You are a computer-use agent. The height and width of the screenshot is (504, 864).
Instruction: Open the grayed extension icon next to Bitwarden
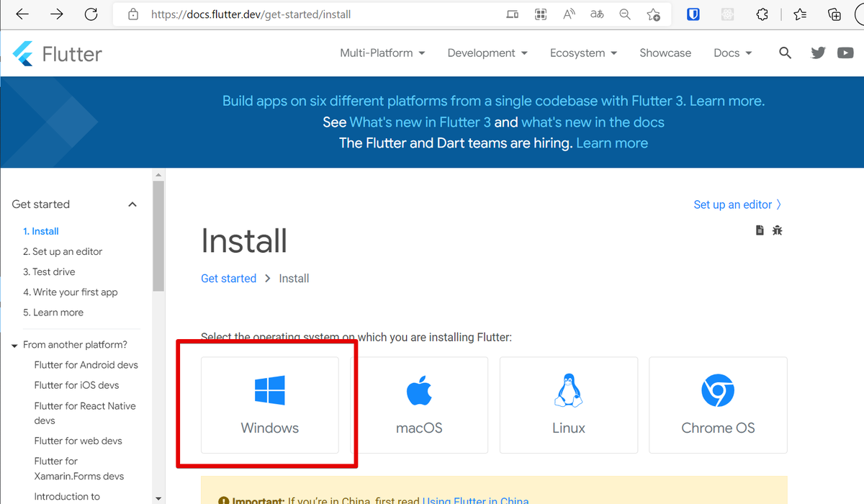pos(728,14)
